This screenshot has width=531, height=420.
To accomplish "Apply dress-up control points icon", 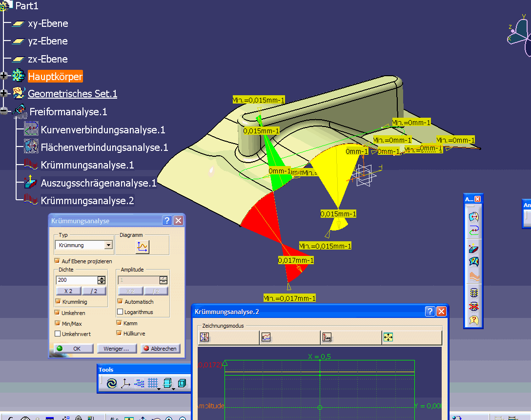I will (474, 292).
